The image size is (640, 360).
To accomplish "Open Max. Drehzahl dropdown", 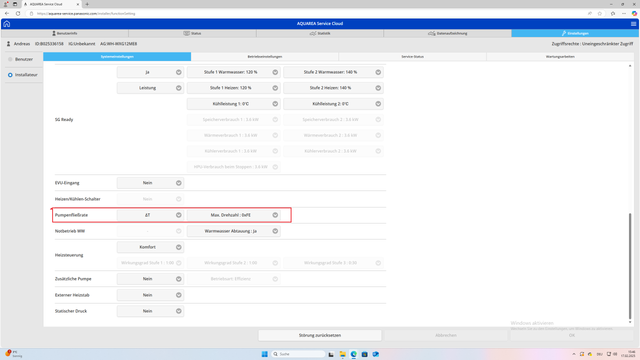I will (x=233, y=215).
